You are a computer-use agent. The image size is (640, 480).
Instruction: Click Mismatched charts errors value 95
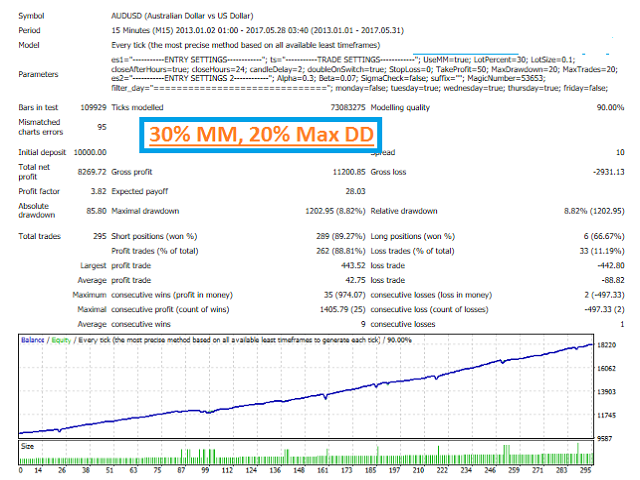pyautogui.click(x=102, y=127)
